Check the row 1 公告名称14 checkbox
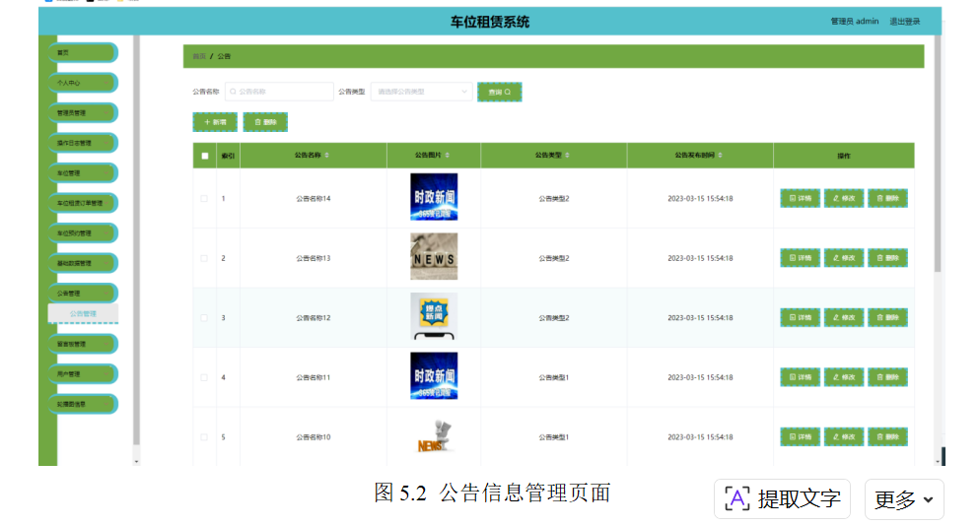Viewport: 980px width, 526px height. coord(204,199)
